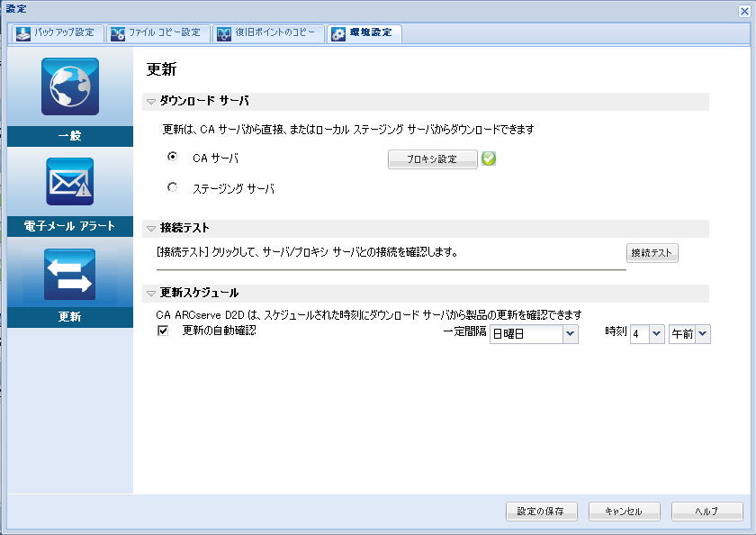The image size is (756, 535).
Task: Open the 電子メール アラート envelope icon
Action: [70, 181]
